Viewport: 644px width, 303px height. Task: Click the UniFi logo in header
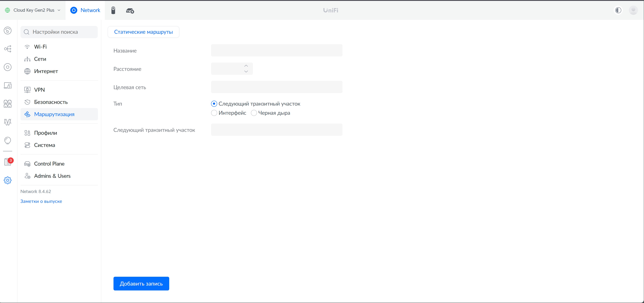point(330,10)
